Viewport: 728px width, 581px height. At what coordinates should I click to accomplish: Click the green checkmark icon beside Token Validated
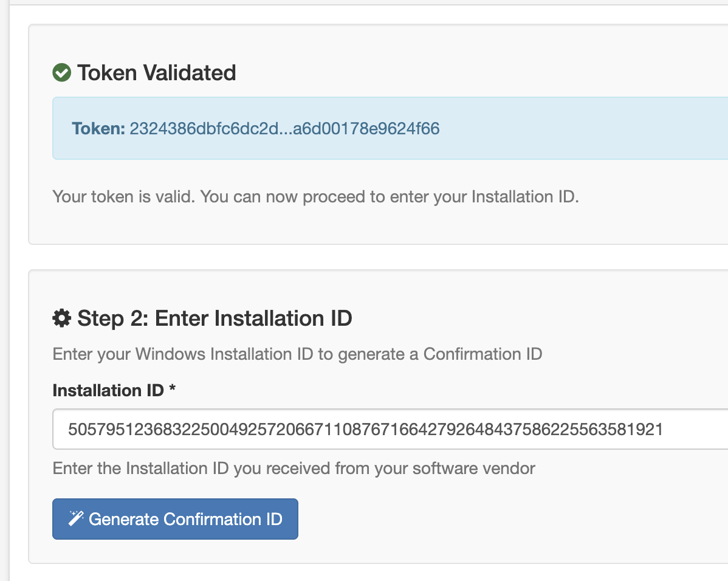62,73
